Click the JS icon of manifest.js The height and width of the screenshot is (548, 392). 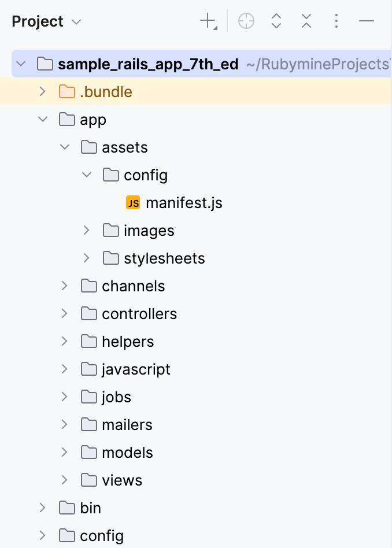pyautogui.click(x=133, y=203)
